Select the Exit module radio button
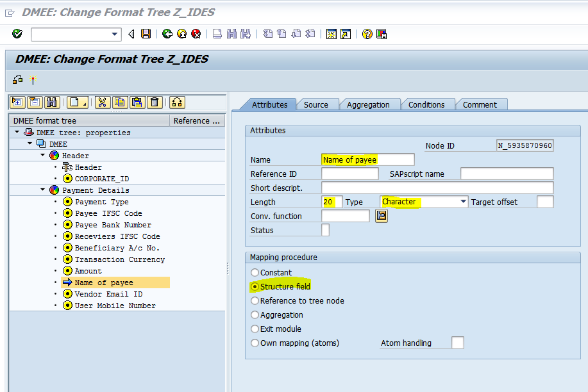The image size is (588, 392). point(255,329)
